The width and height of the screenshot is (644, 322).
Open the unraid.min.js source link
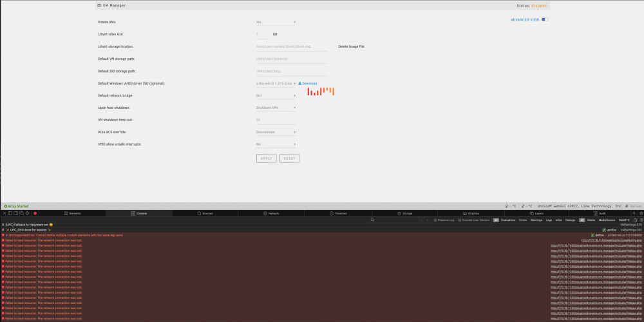[625, 235]
